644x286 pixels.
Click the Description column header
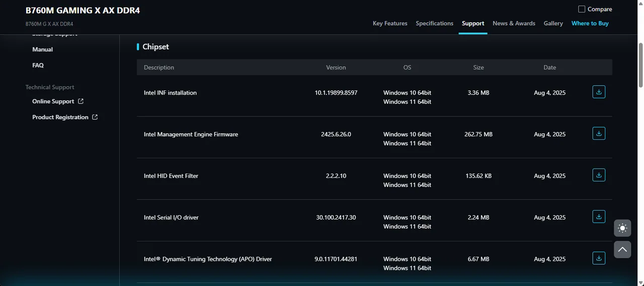(159, 67)
